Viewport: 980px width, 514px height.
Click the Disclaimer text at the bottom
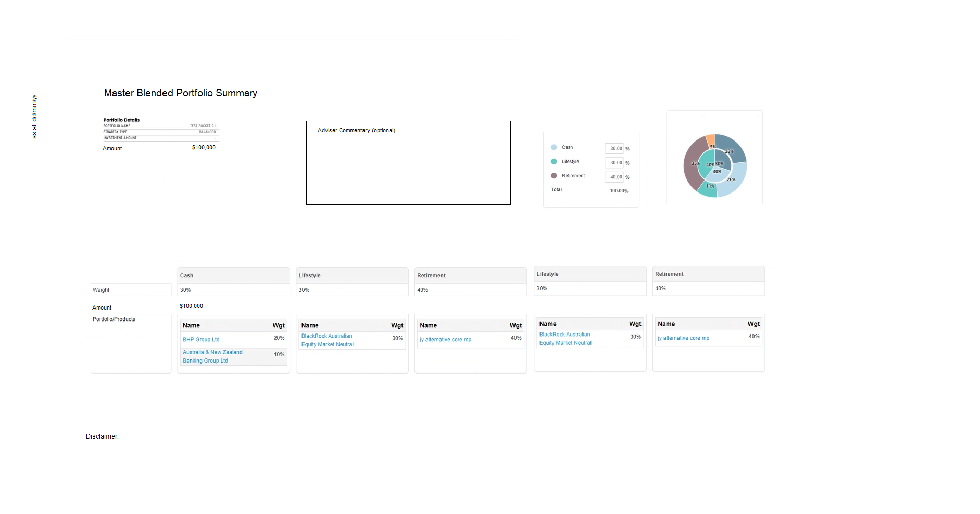(102, 436)
